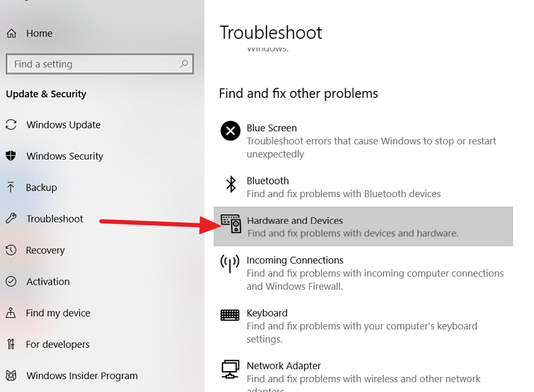Viewport: 534px width, 392px height.
Task: Click the Keyboard troubleshooter icon
Action: 230,315
